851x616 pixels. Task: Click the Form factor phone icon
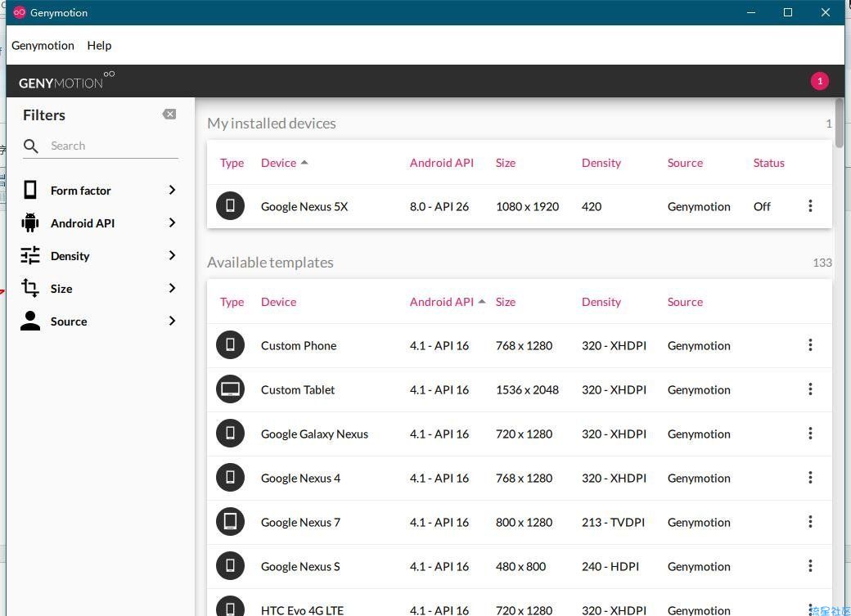pos(30,190)
